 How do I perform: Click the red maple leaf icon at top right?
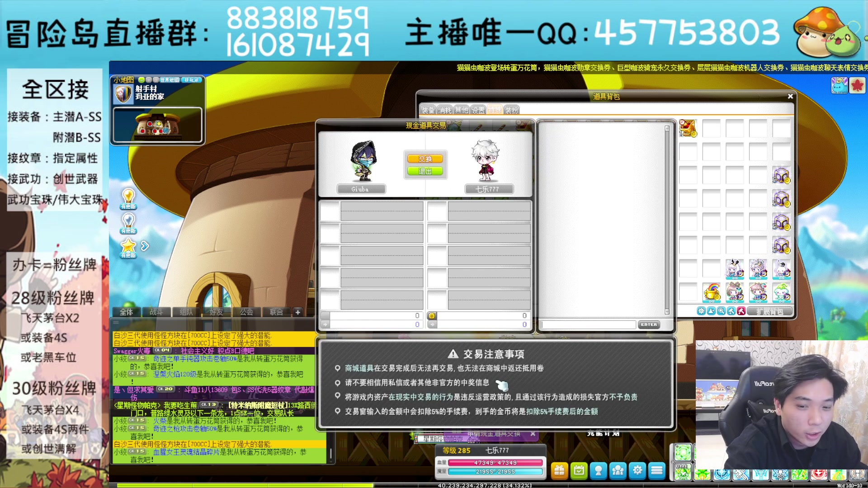(x=857, y=85)
